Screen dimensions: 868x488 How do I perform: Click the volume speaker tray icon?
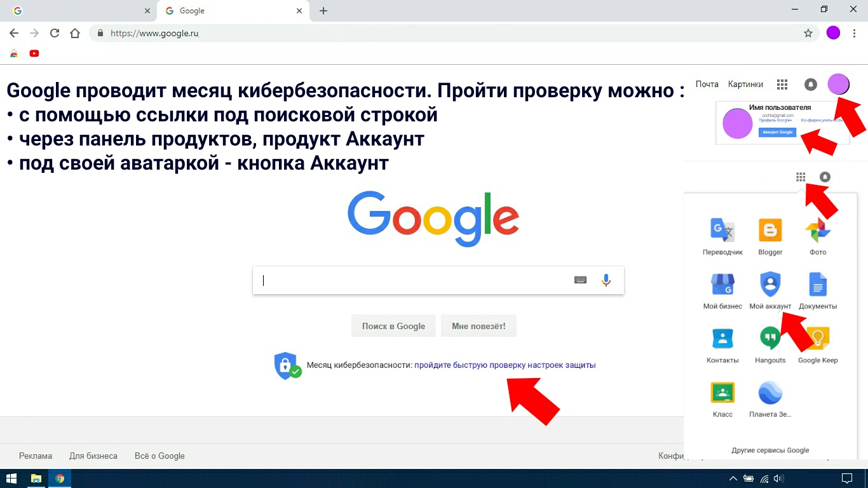(x=778, y=478)
